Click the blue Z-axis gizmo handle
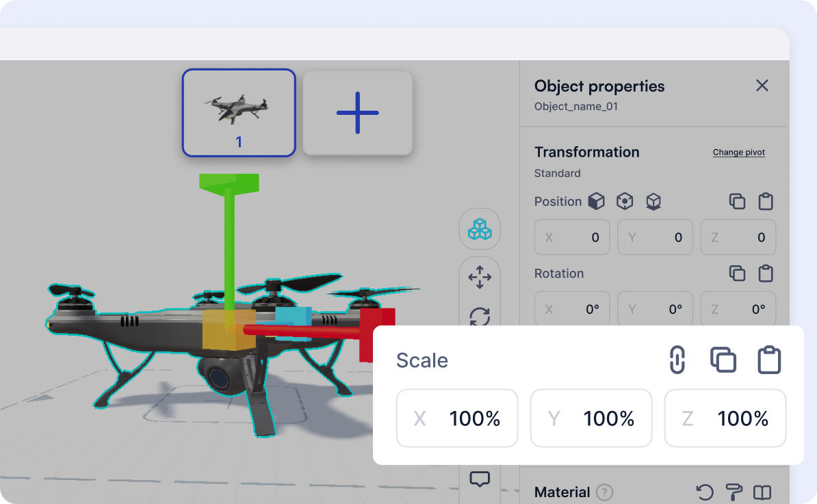Screen dimensions: 817x504 click(x=293, y=323)
